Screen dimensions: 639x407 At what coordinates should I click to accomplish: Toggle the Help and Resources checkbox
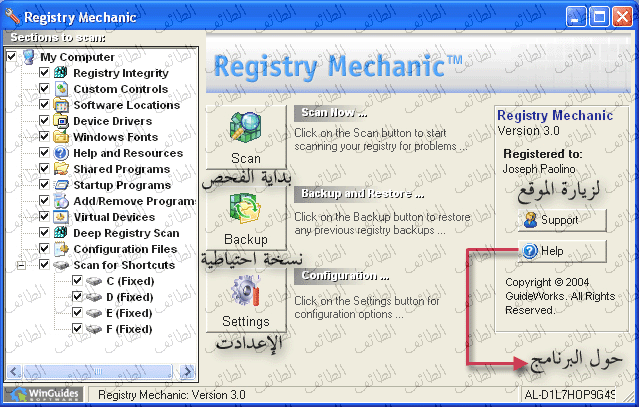click(44, 152)
